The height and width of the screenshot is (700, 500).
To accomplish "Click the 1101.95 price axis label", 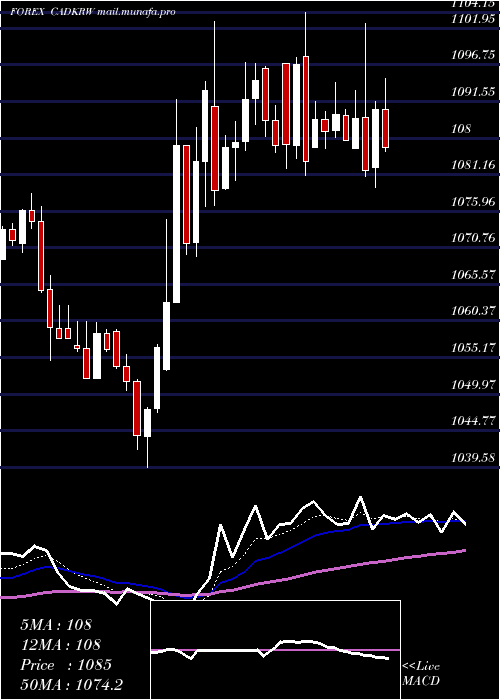I will point(473,19).
